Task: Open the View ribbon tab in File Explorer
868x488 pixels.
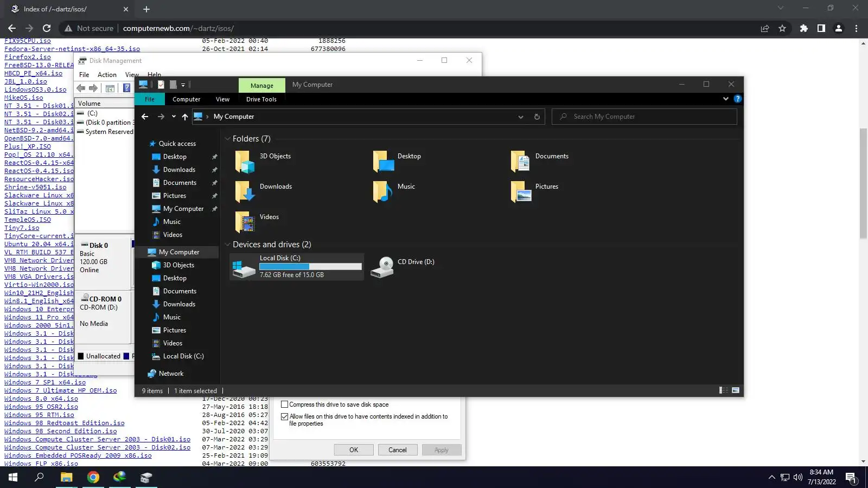Action: click(x=222, y=99)
